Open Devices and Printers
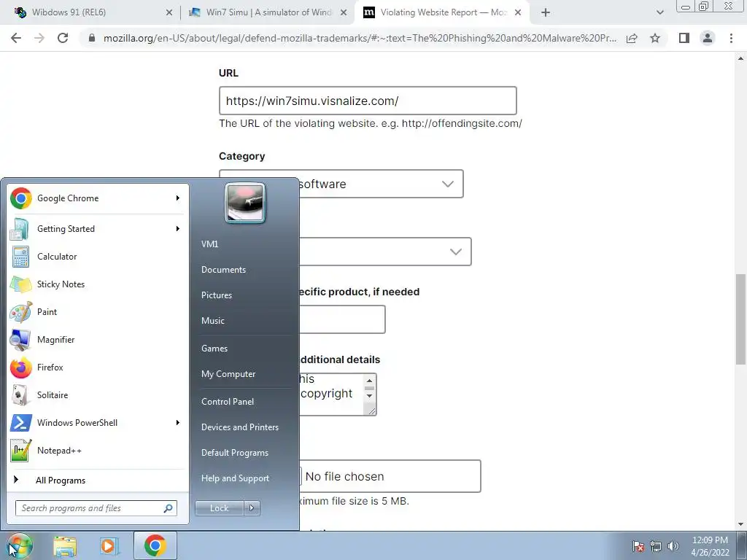Viewport: 747px width, 560px height. [x=239, y=427]
